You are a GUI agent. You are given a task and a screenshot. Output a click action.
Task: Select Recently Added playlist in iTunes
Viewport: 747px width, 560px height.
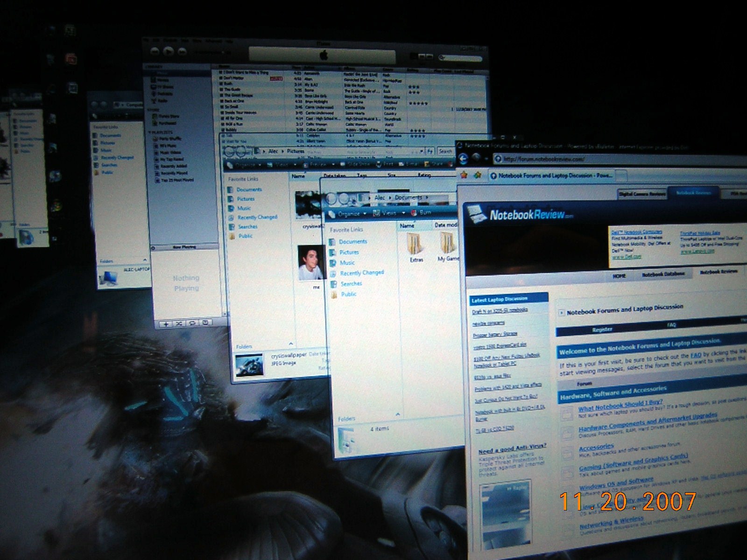(169, 166)
